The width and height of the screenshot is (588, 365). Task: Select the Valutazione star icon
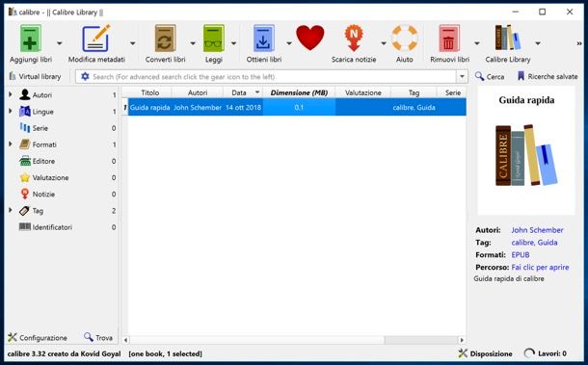click(25, 177)
